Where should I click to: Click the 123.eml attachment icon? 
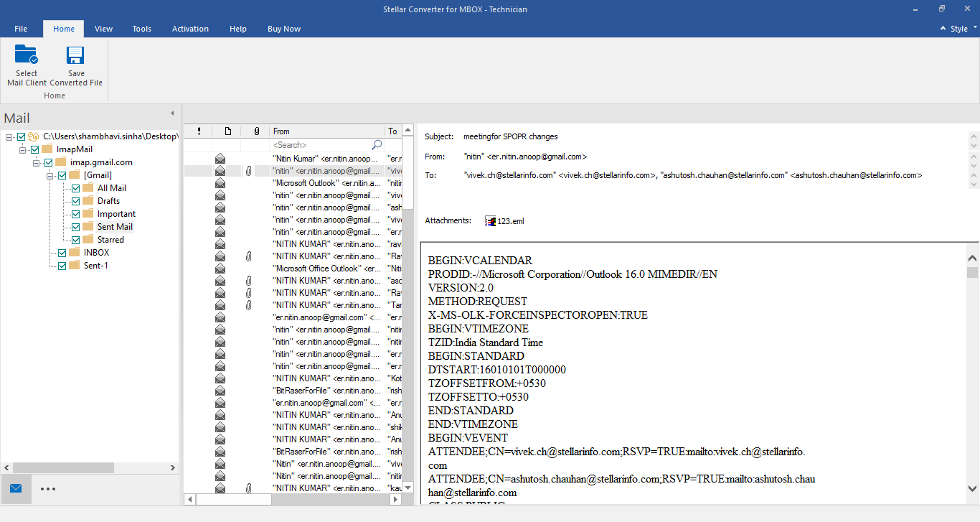coord(491,221)
